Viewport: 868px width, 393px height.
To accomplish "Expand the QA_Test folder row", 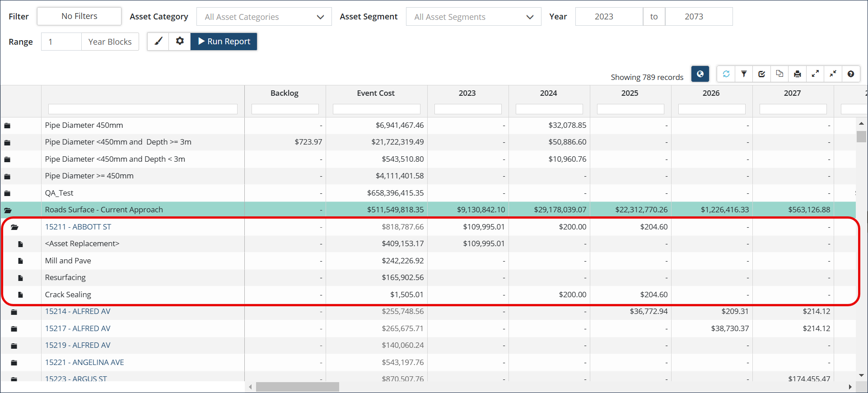I will (7, 193).
